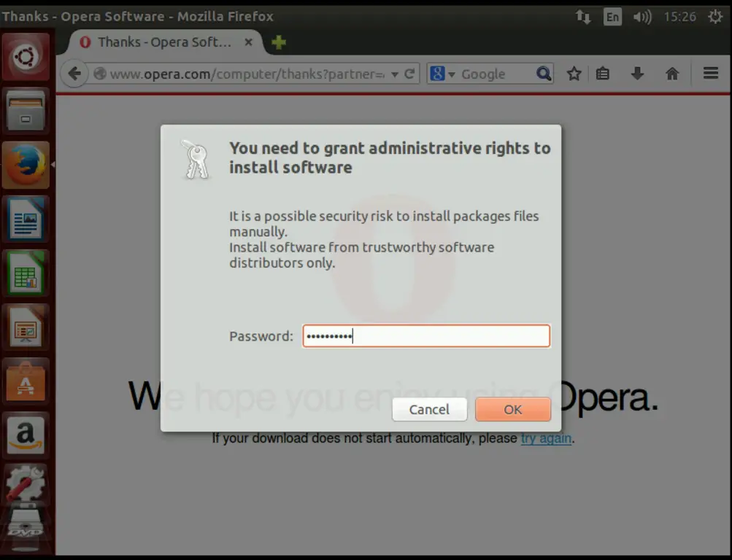Go to Firefox home page icon
Image resolution: width=732 pixels, height=560 pixels.
click(671, 74)
